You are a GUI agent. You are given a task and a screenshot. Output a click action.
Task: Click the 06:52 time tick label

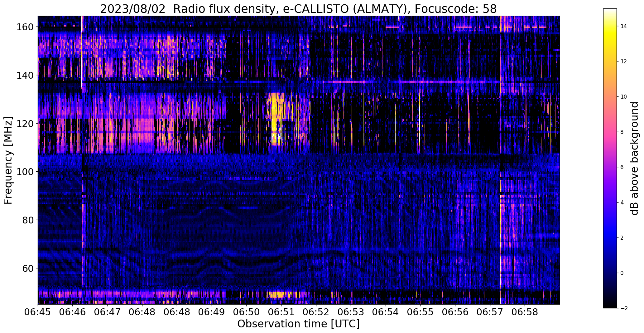[x=316, y=312]
